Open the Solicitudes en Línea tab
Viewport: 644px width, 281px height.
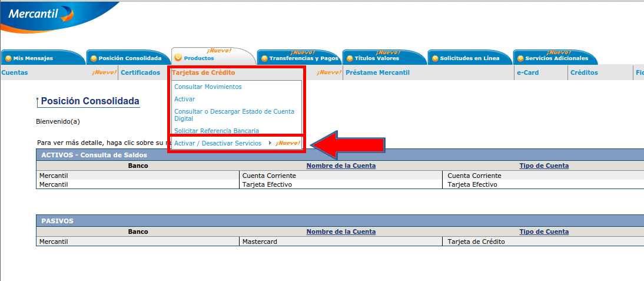470,58
